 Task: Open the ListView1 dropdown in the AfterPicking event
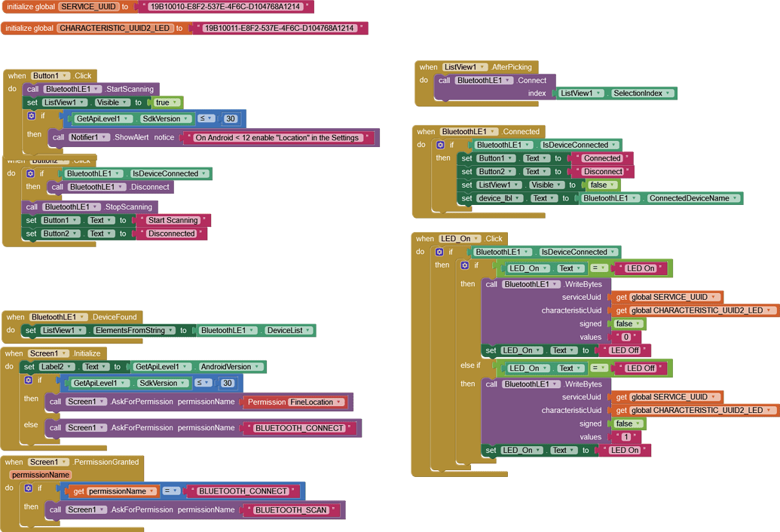tap(581, 93)
